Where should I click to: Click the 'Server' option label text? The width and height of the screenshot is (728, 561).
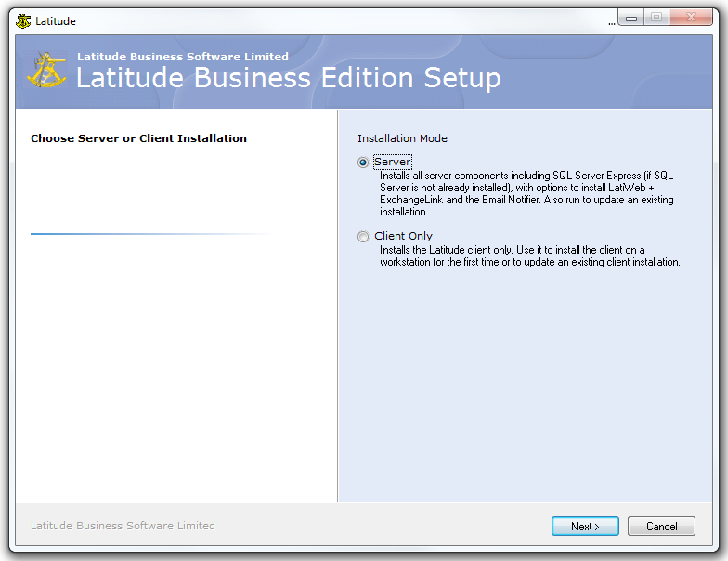pos(392,163)
